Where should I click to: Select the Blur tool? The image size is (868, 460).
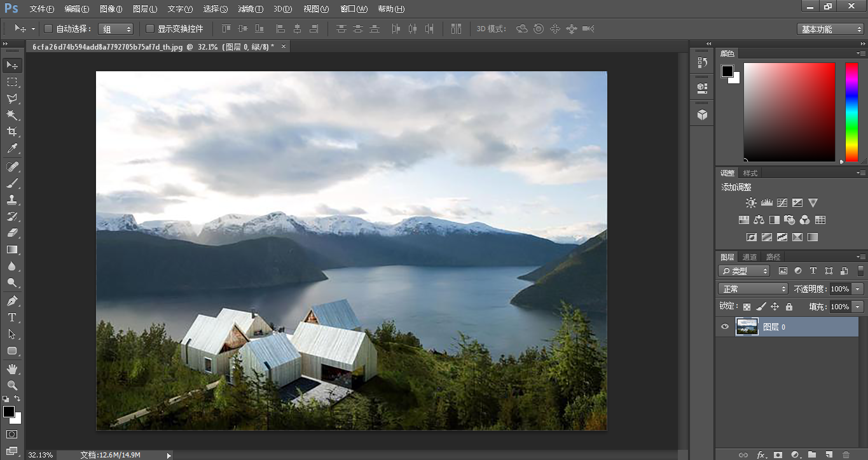point(12,266)
